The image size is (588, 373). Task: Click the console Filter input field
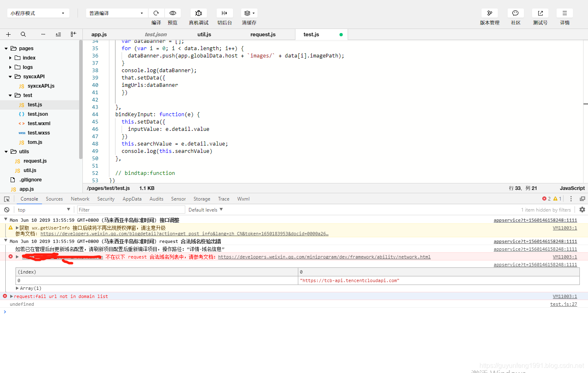(131, 210)
